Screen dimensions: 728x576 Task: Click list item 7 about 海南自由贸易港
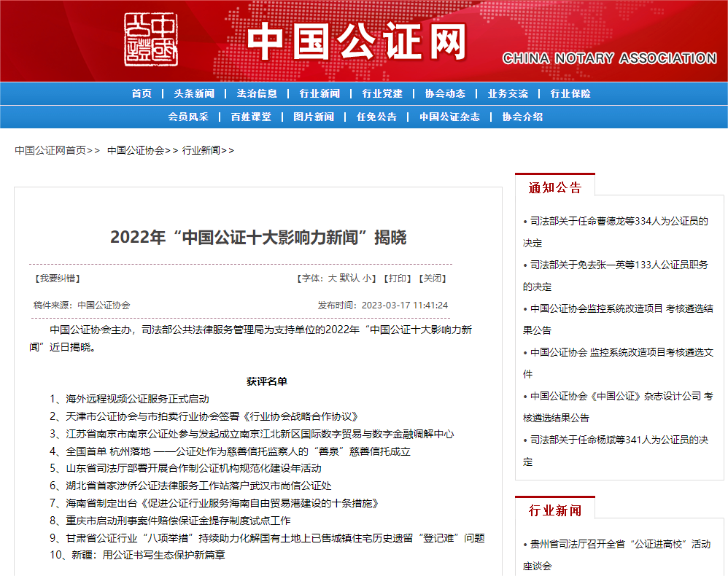(x=214, y=503)
